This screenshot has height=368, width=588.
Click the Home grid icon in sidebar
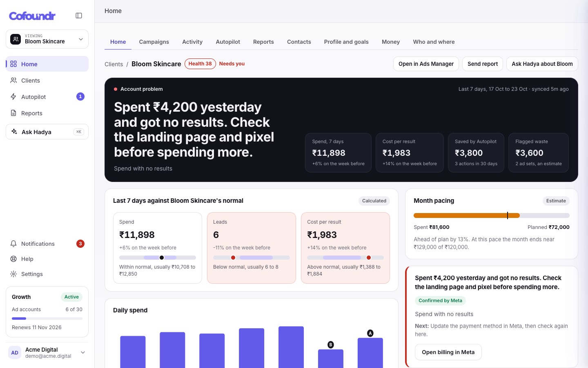13,64
